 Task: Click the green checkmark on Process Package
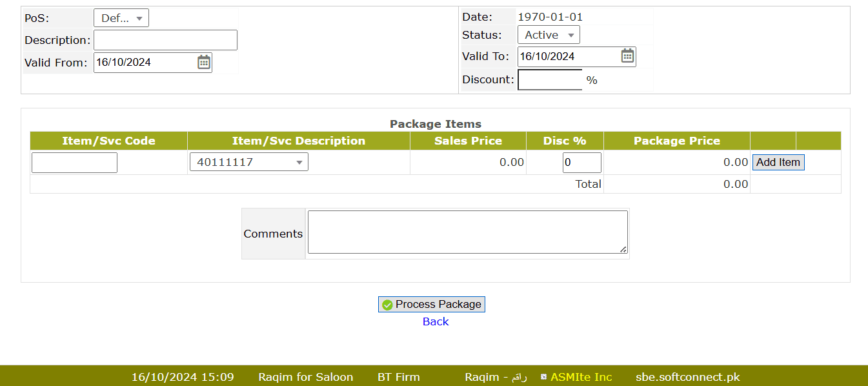coord(387,305)
